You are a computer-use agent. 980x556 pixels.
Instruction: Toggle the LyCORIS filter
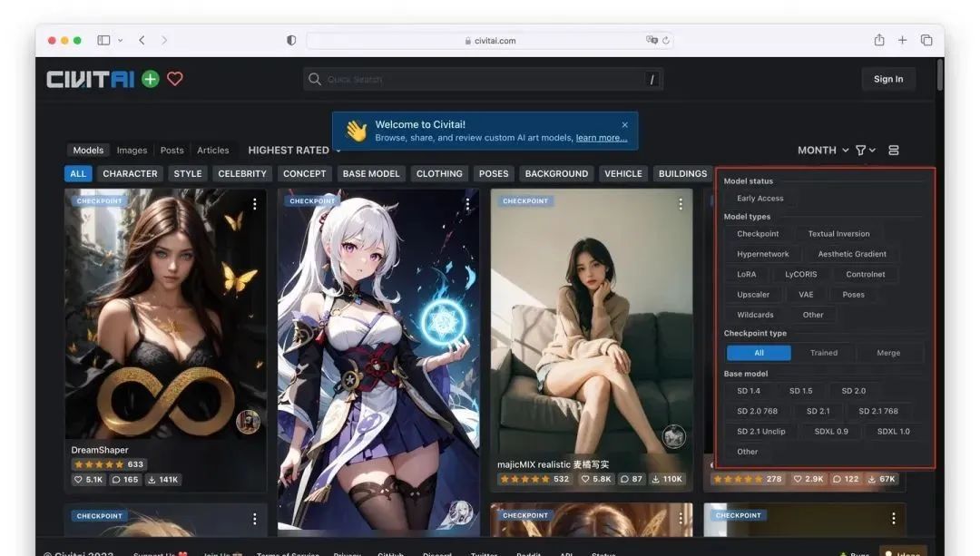pos(800,274)
